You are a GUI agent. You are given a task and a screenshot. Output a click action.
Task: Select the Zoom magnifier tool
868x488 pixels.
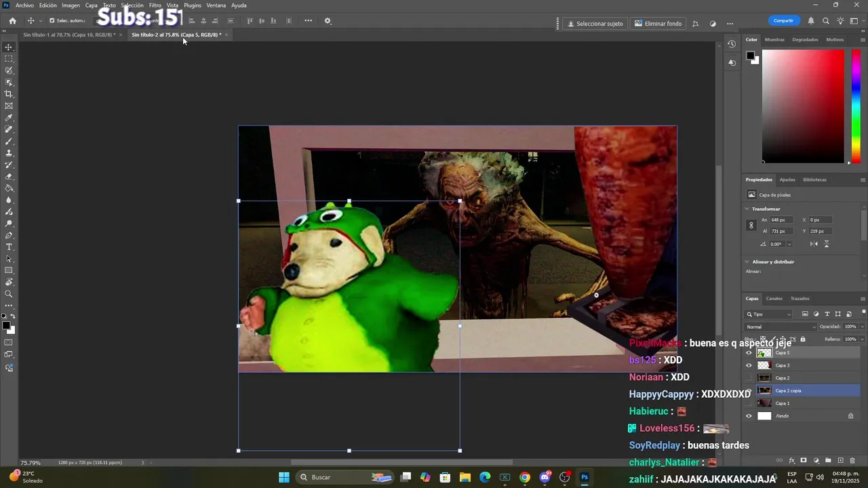pos(9,294)
